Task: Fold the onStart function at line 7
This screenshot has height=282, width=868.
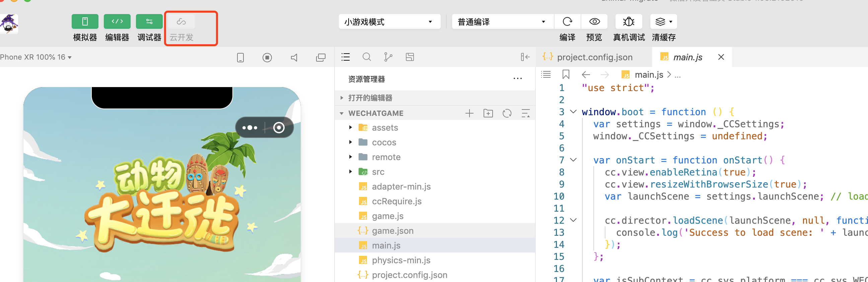Action: 573,160
